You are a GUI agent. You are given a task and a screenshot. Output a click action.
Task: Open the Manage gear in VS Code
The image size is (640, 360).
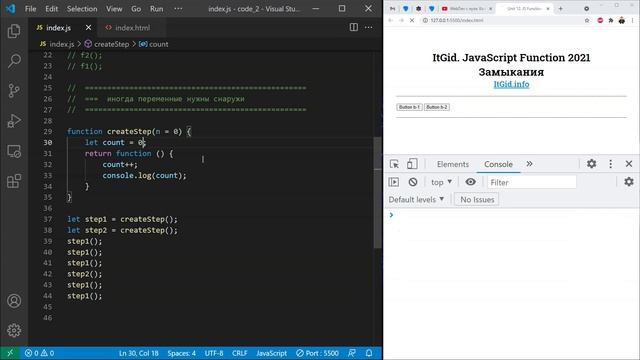pos(14,330)
